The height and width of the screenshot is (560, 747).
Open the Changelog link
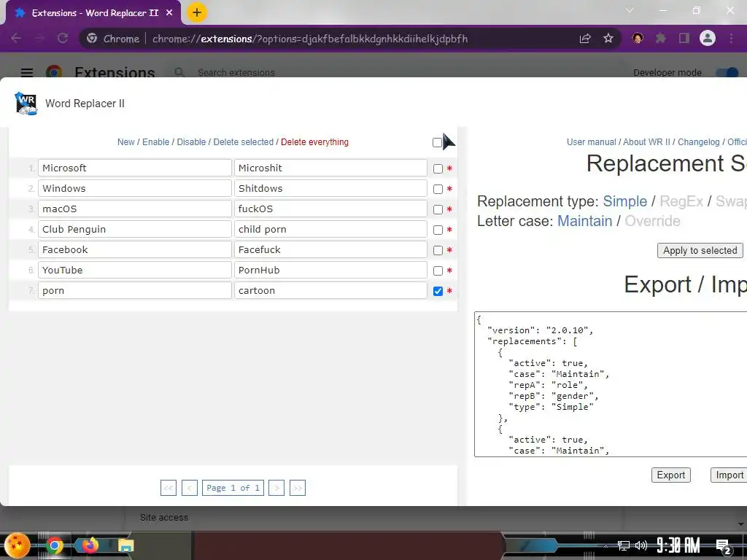[698, 142]
